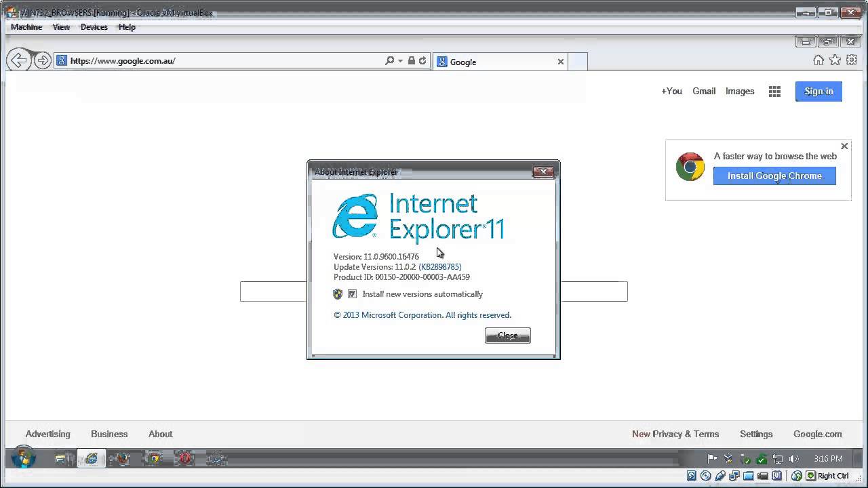Open a new tab with the blank tab button
The image size is (868, 488).
[578, 62]
